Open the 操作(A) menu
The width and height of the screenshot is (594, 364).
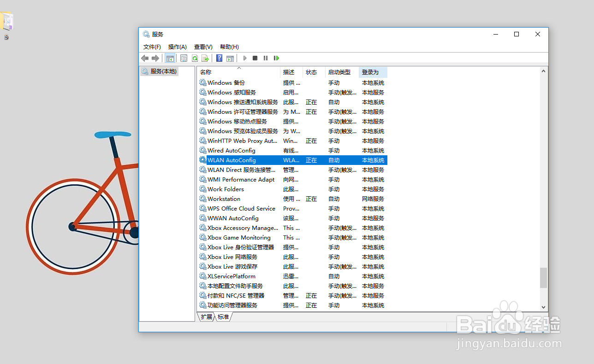tap(178, 47)
